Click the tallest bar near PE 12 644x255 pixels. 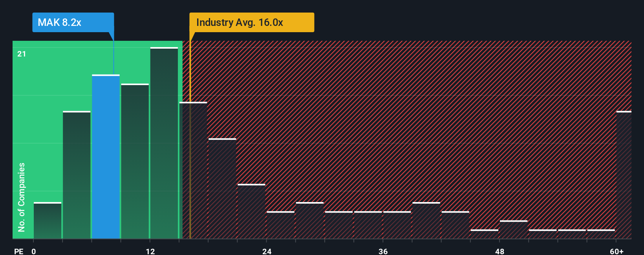[164, 143]
